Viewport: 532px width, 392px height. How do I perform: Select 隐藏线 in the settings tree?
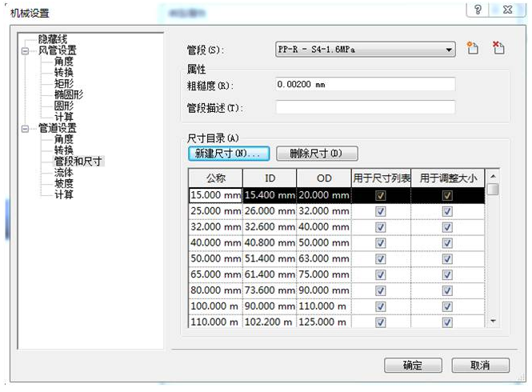(53, 39)
